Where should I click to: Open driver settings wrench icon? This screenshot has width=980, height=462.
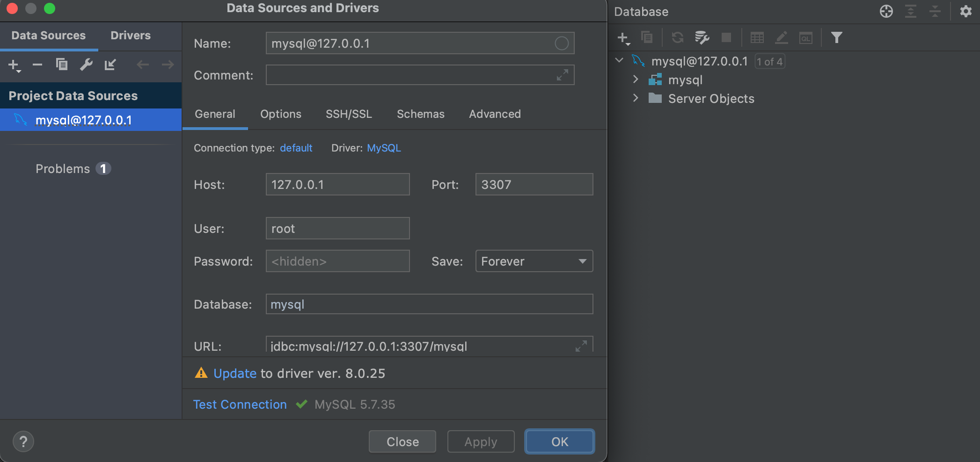point(86,65)
